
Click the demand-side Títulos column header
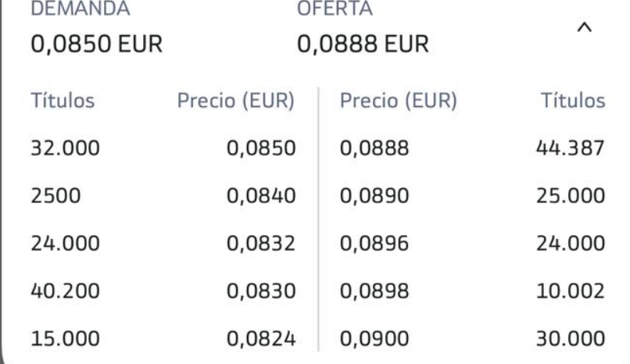65,101
